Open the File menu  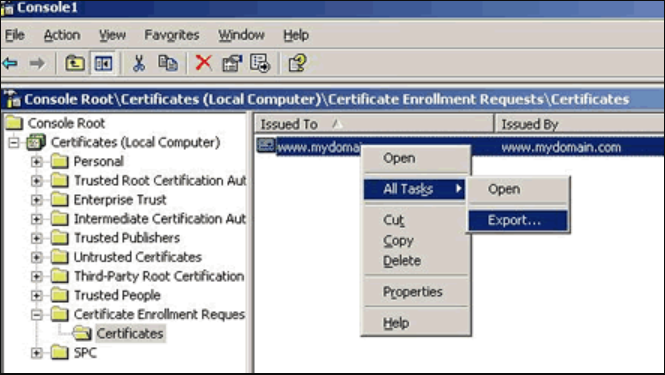click(x=15, y=35)
